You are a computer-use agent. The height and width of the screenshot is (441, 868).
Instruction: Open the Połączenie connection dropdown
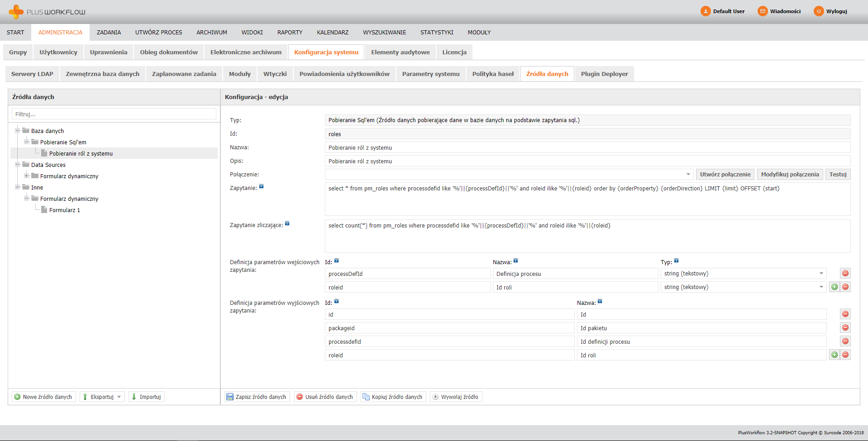click(688, 175)
